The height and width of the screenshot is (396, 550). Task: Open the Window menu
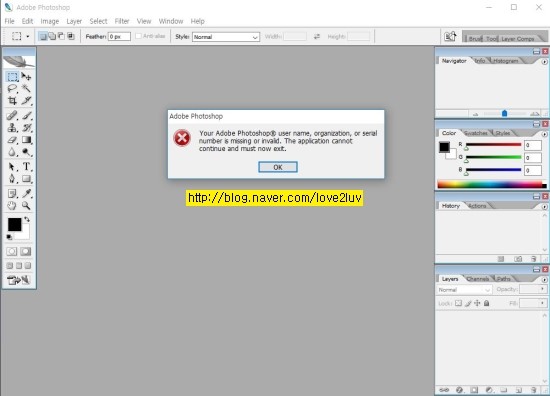(x=171, y=21)
